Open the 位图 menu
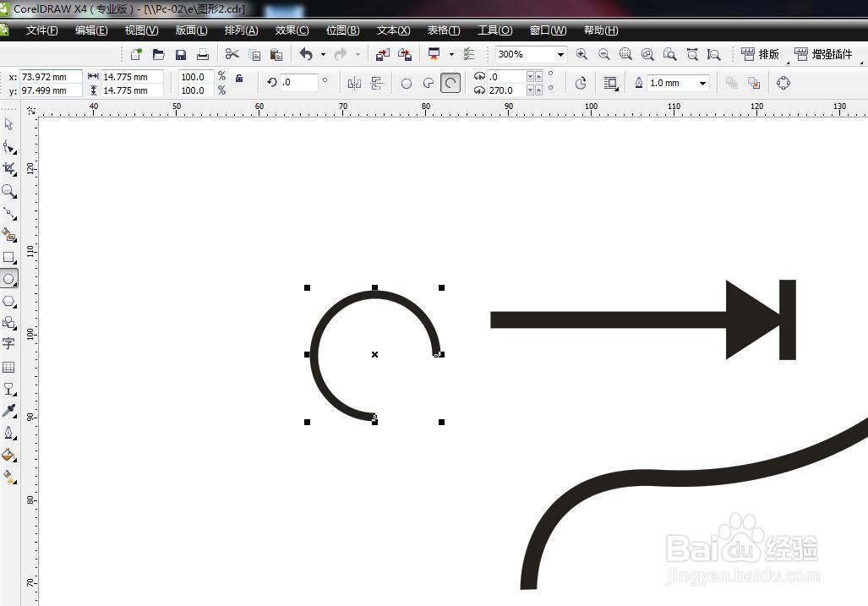Viewport: 868px width, 606px height. click(x=342, y=30)
